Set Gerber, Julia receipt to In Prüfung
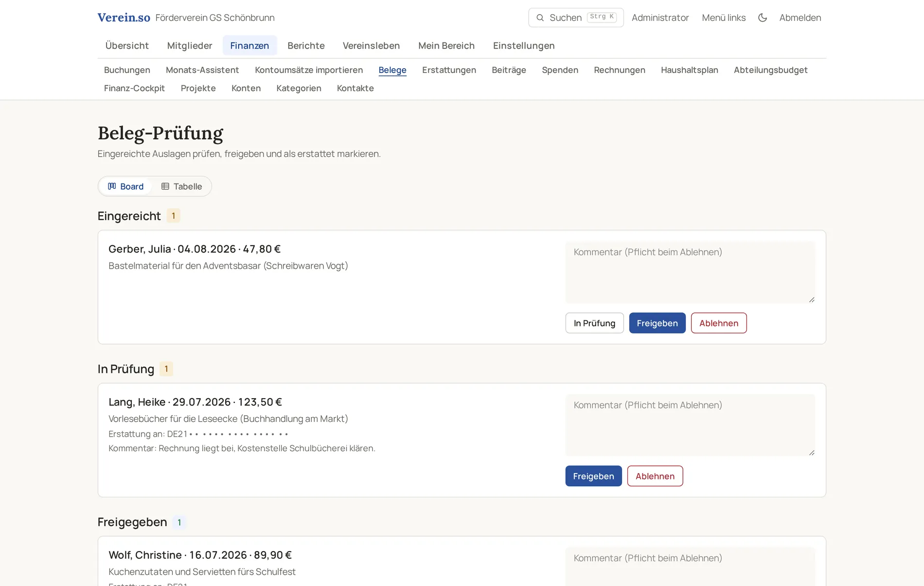The height and width of the screenshot is (586, 924). click(x=594, y=323)
